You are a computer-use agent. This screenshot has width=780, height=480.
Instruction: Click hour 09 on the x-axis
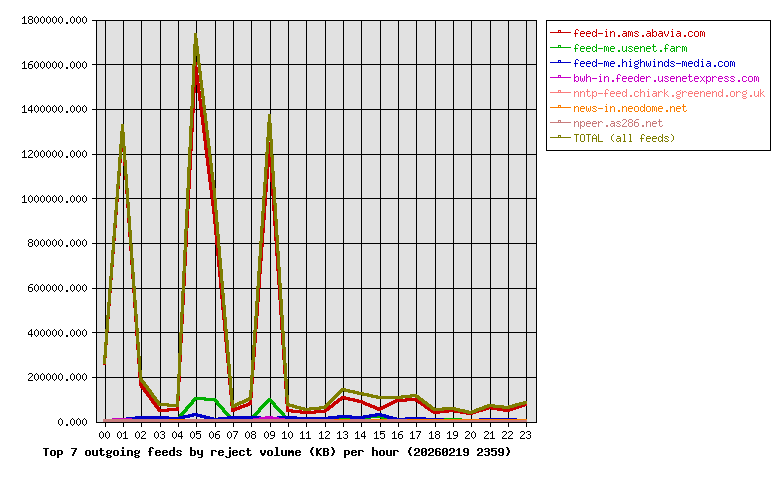pos(269,435)
